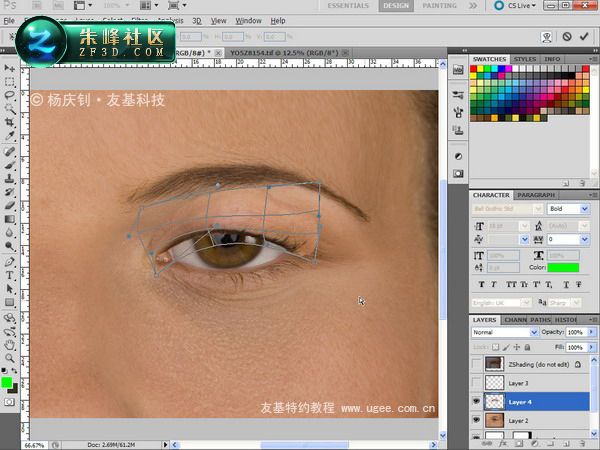The image size is (600, 450).
Task: Toggle Quick Mask mode
Action: click(9, 402)
